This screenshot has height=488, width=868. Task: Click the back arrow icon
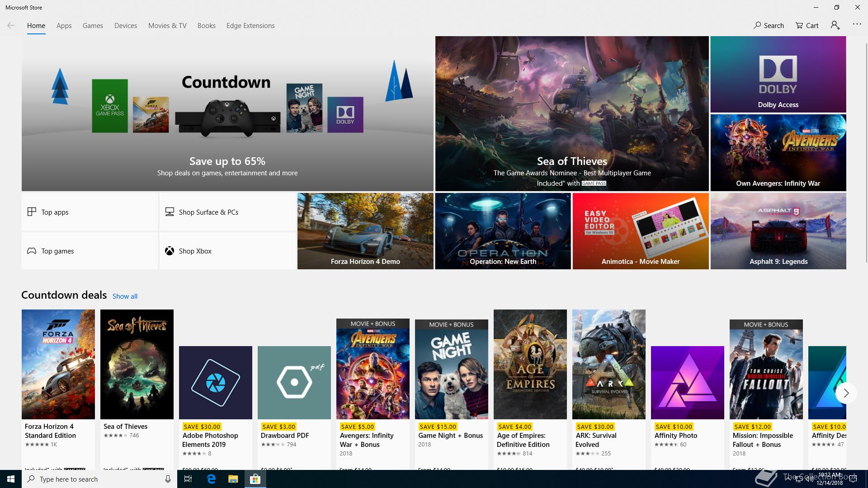pos(11,25)
